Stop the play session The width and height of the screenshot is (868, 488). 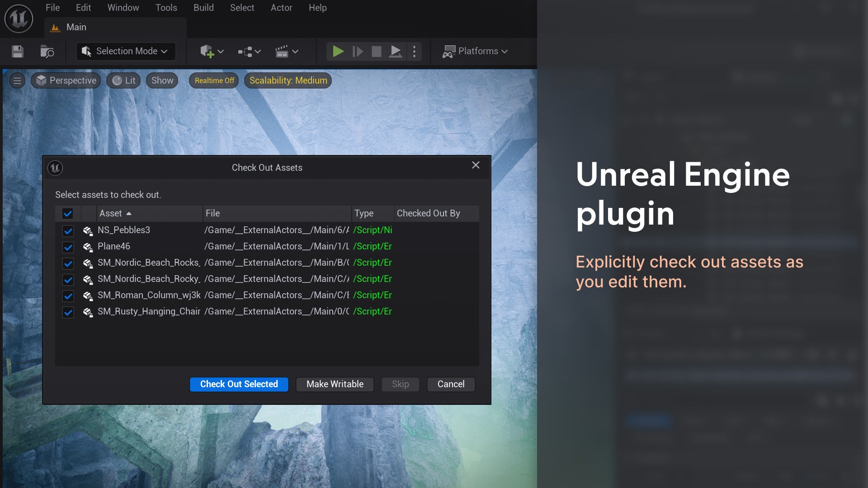tap(376, 52)
